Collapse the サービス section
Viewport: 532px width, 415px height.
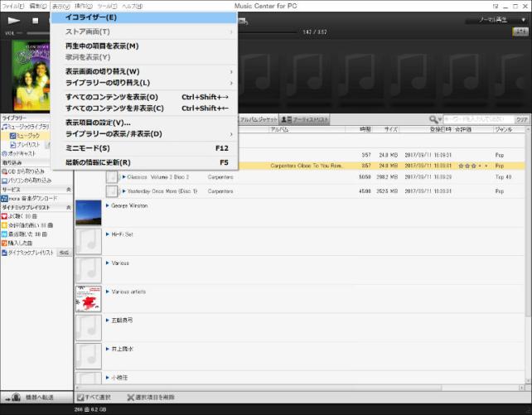click(x=69, y=190)
